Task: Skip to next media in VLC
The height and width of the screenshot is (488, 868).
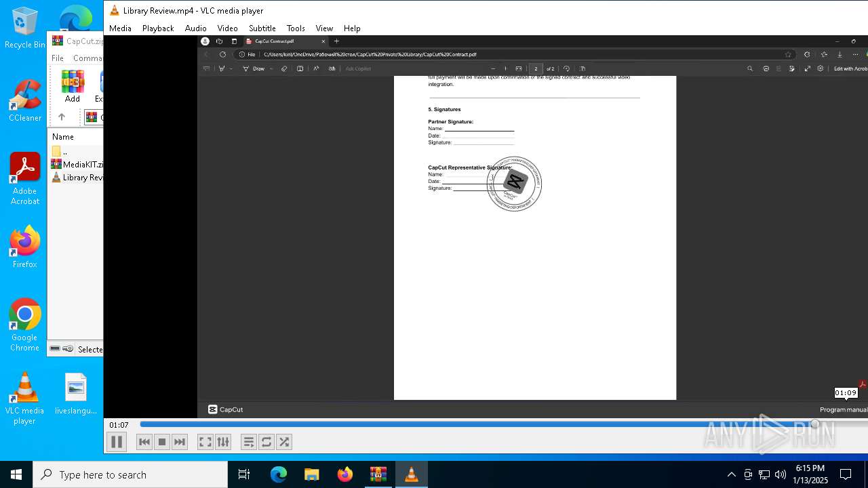Action: 180,442
